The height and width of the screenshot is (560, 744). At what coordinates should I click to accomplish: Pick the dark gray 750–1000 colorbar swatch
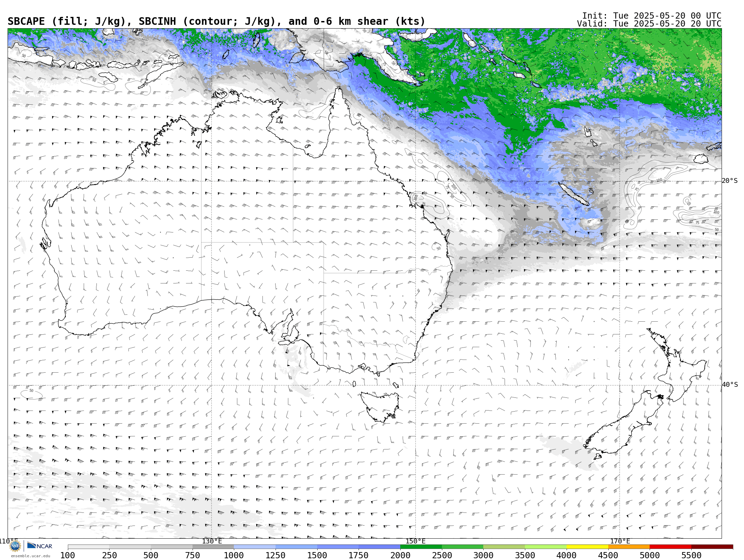213,547
